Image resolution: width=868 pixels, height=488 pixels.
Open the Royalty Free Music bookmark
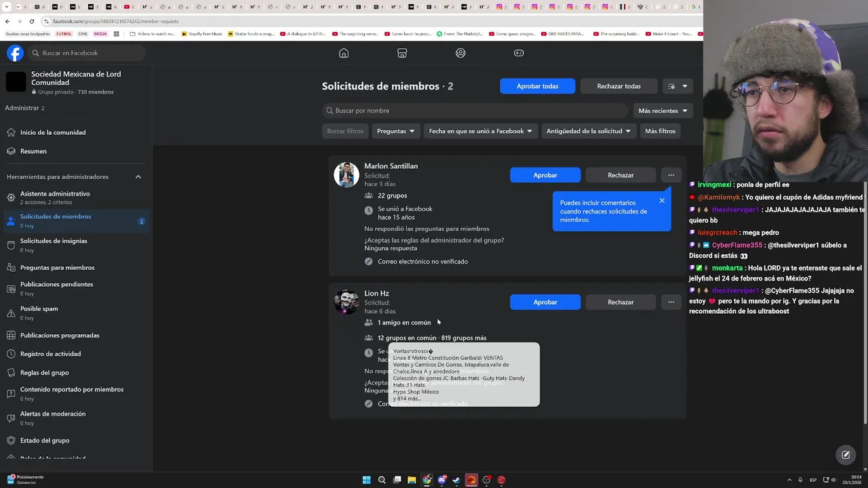click(201, 33)
